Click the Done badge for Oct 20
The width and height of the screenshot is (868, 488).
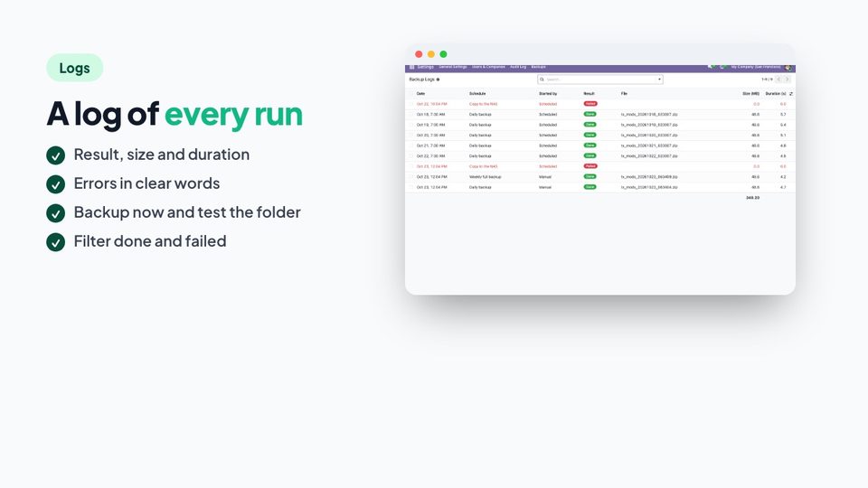click(590, 135)
